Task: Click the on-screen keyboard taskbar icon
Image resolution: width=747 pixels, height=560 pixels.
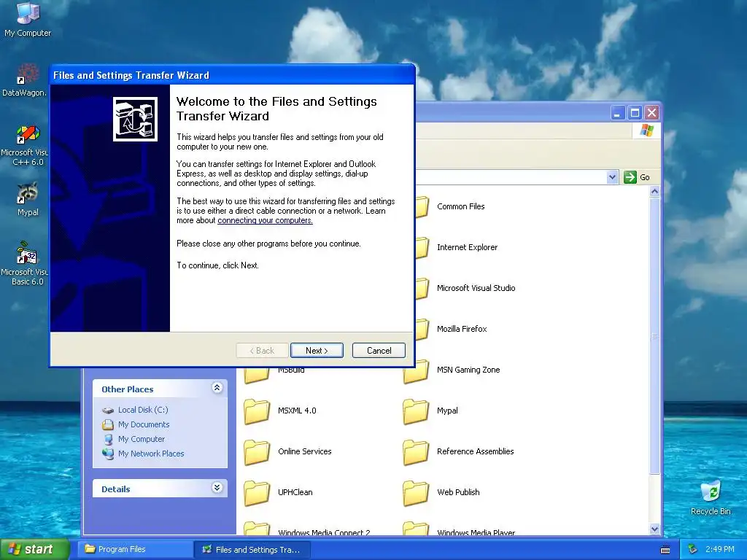Action: tap(665, 550)
